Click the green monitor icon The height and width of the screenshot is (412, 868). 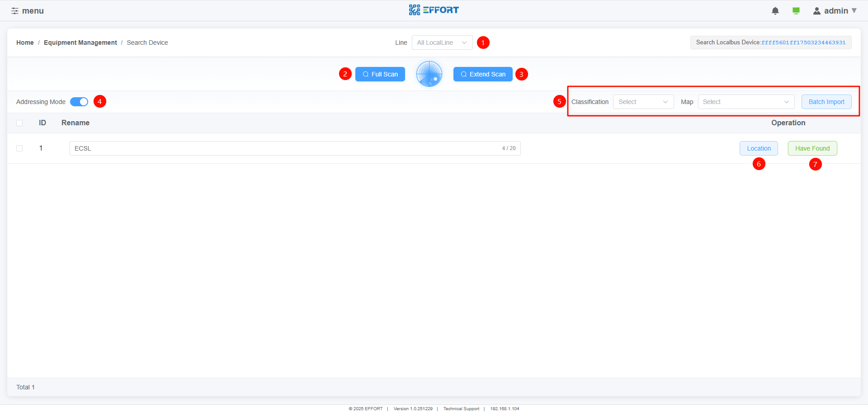tap(796, 11)
